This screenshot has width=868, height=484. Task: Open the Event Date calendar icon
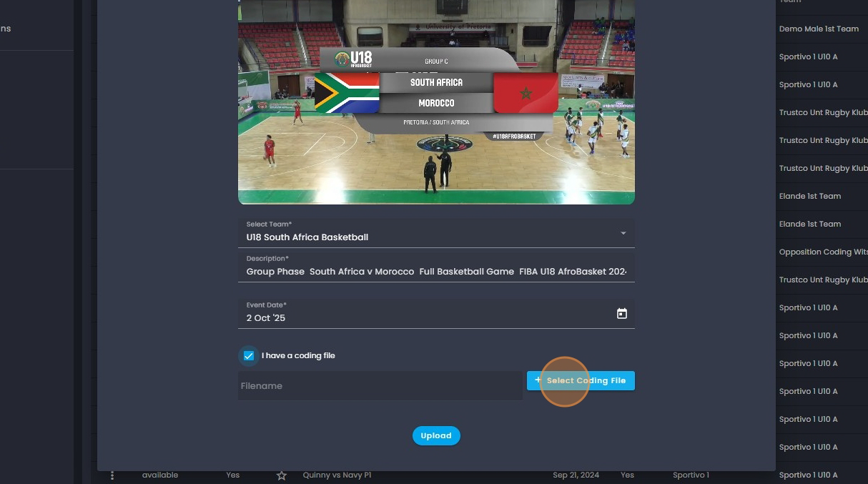[622, 314]
